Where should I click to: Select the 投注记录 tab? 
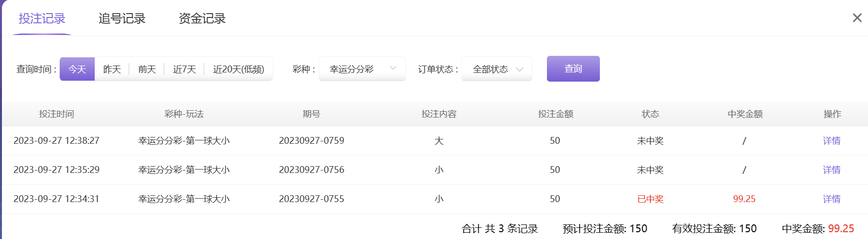[x=42, y=18]
